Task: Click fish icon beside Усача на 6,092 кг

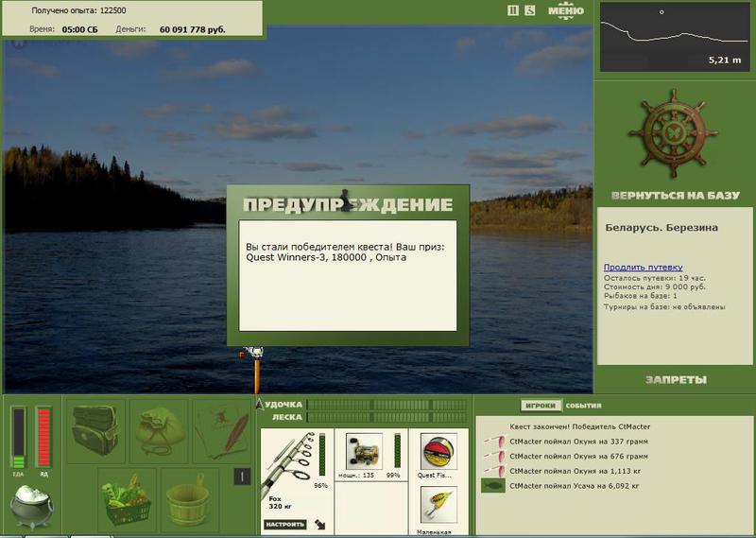Action: coord(492,485)
